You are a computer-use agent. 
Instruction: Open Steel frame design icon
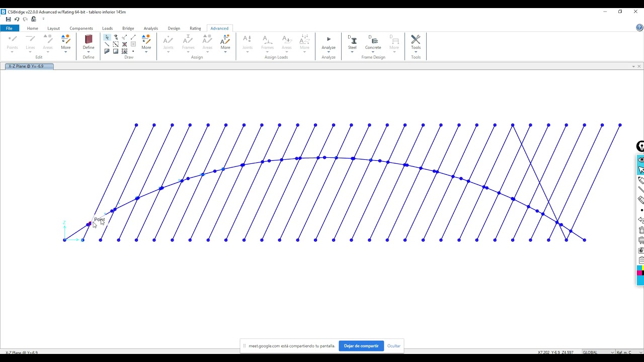(352, 40)
